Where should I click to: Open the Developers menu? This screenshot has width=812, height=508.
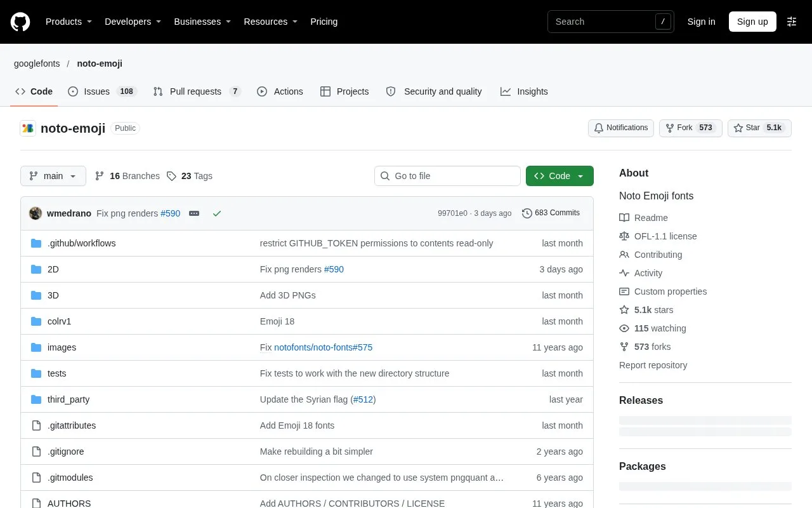pyautogui.click(x=133, y=22)
